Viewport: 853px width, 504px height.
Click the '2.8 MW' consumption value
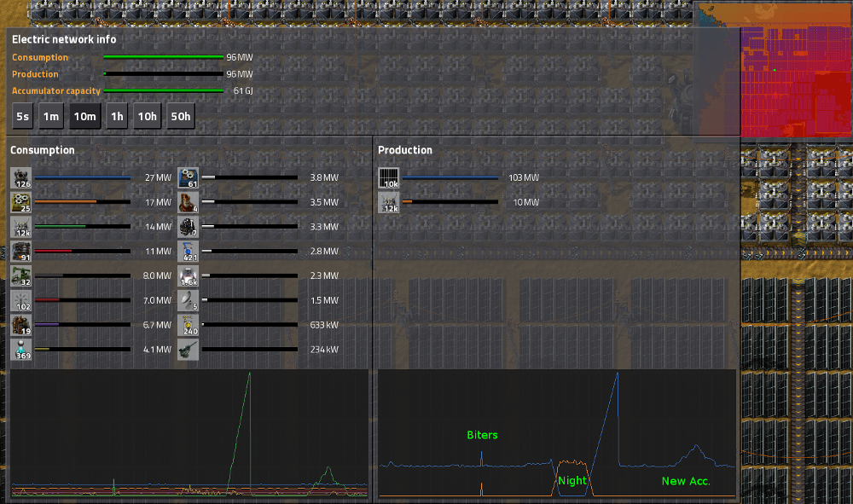324,252
